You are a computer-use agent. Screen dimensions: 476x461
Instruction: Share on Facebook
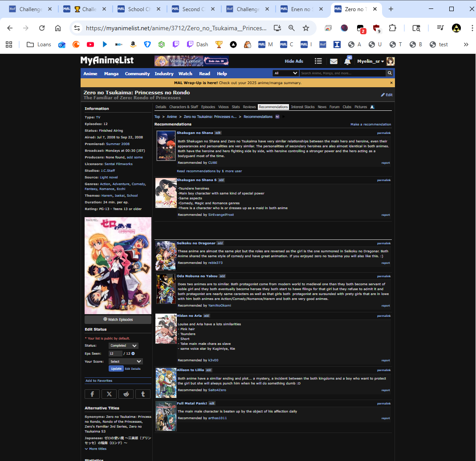pos(92,394)
